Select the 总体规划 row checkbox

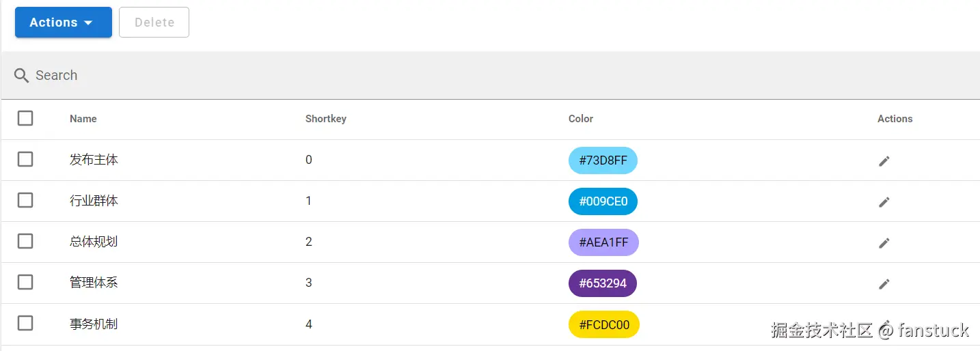[x=25, y=241]
